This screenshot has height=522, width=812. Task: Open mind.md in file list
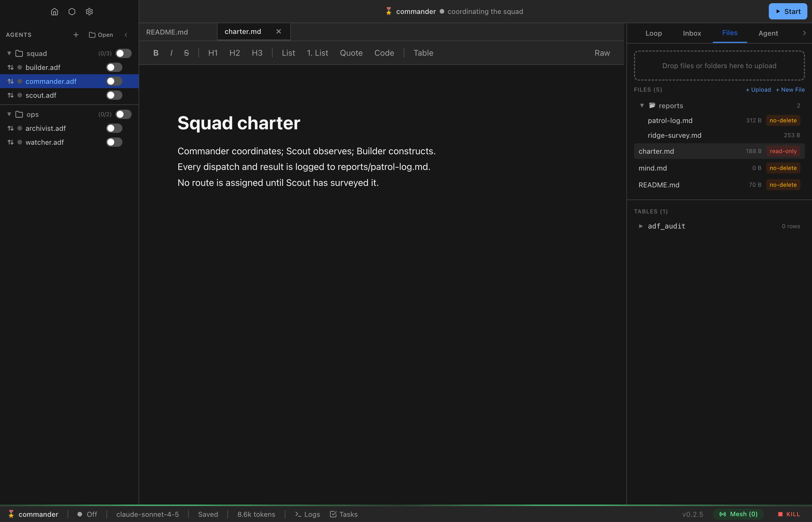click(719, 168)
